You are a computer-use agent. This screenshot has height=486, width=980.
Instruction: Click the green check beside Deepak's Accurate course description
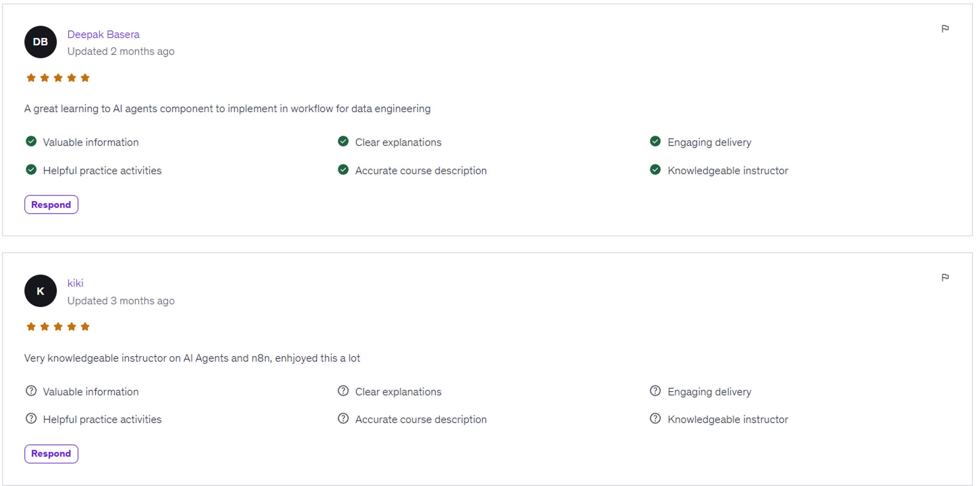coord(343,169)
